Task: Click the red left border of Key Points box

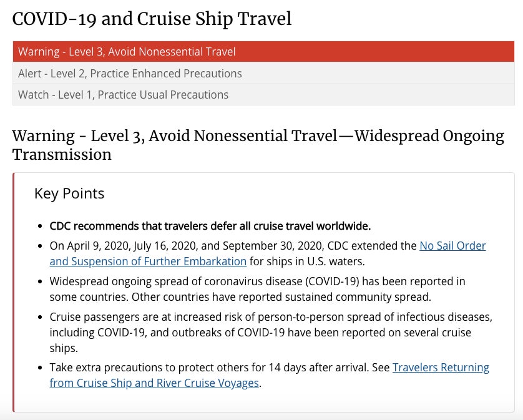Action: pyautogui.click(x=14, y=292)
